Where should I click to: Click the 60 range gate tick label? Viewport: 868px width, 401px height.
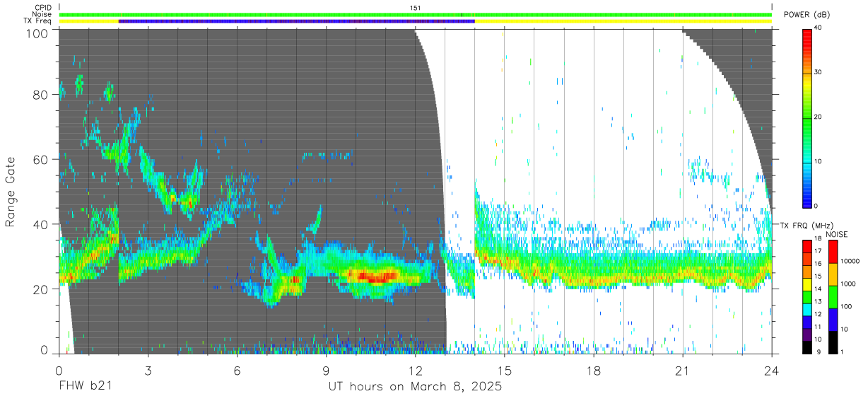click(42, 159)
